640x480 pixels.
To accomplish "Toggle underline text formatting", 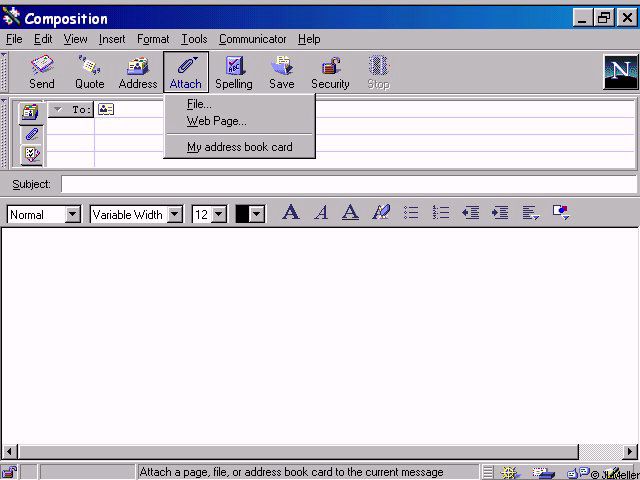I will (x=350, y=213).
